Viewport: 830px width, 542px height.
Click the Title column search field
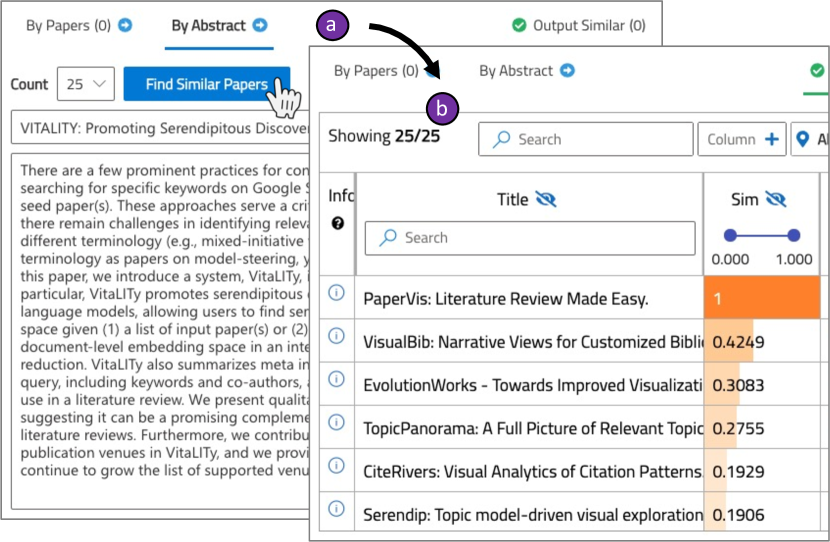530,238
